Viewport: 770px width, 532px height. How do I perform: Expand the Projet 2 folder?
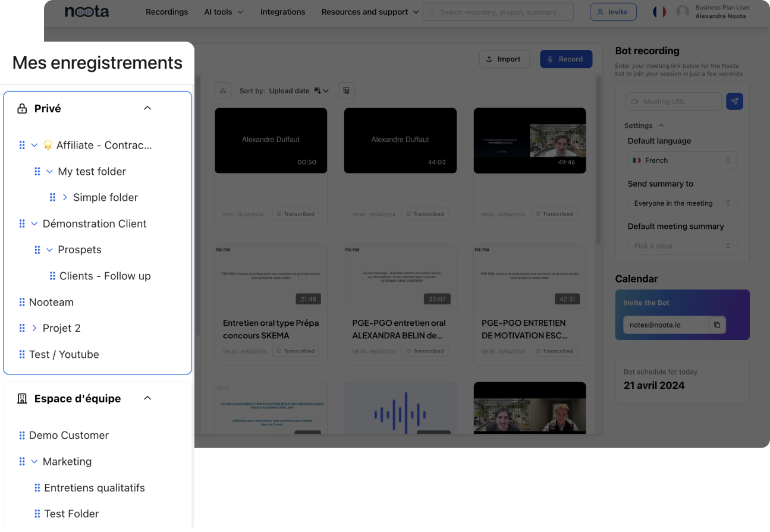34,328
